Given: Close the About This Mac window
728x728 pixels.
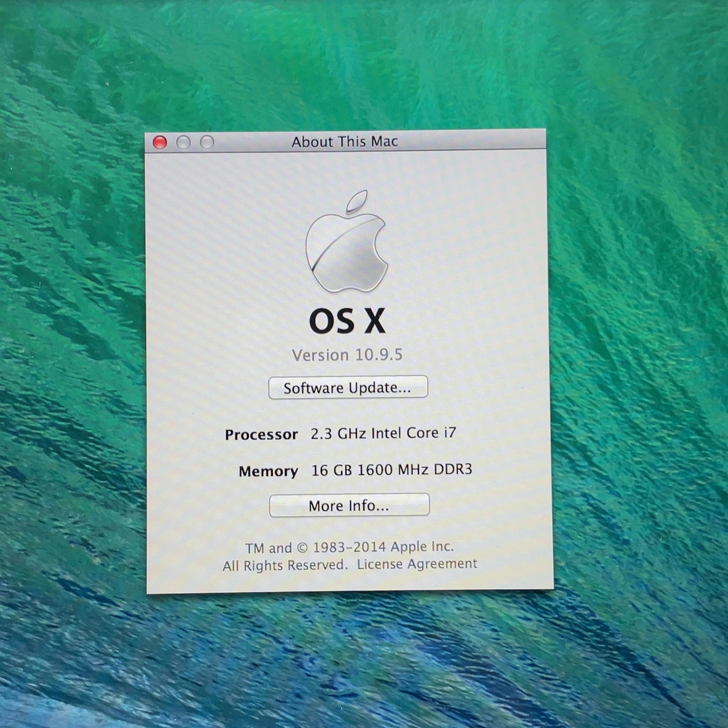Looking at the screenshot, I should (x=159, y=143).
